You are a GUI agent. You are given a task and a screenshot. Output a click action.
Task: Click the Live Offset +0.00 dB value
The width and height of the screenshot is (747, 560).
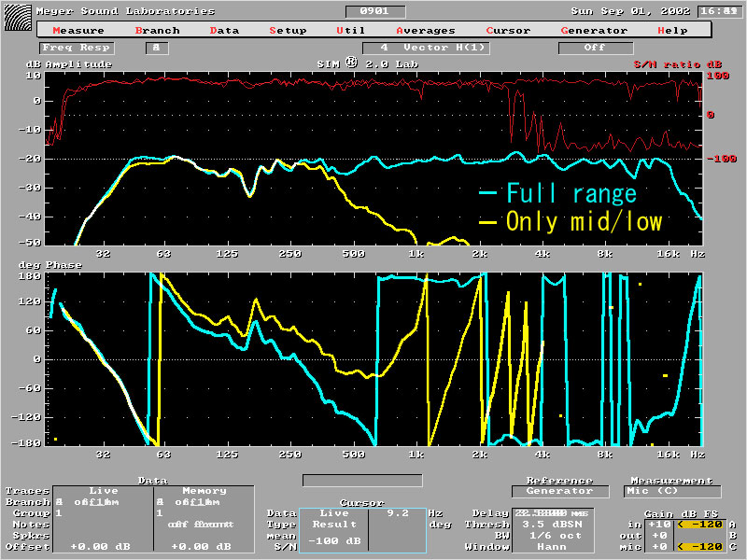tap(100, 546)
